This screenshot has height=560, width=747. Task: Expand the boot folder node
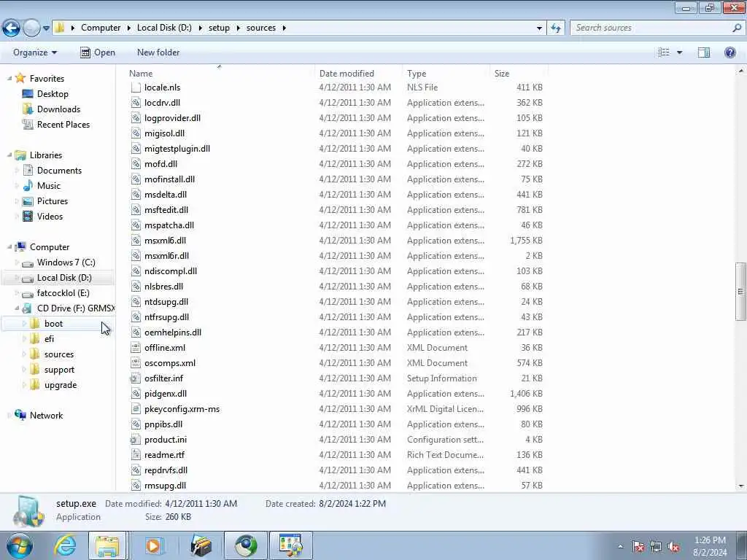coord(24,324)
